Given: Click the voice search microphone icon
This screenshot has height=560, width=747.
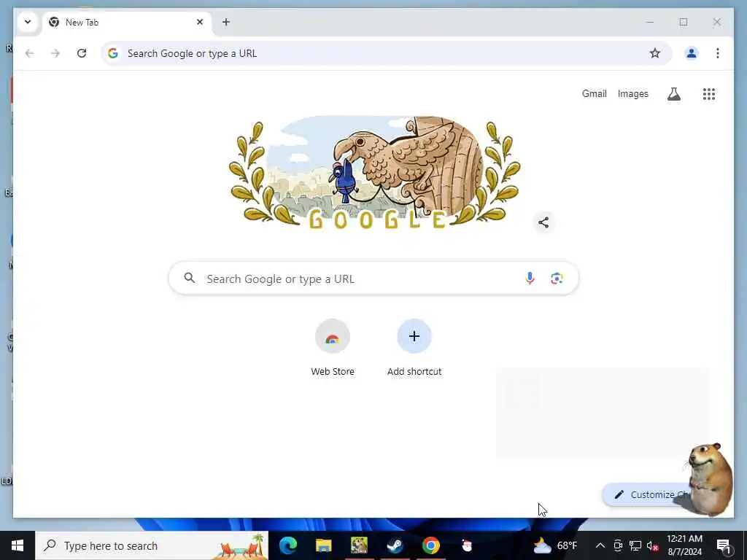Looking at the screenshot, I should click(x=530, y=278).
